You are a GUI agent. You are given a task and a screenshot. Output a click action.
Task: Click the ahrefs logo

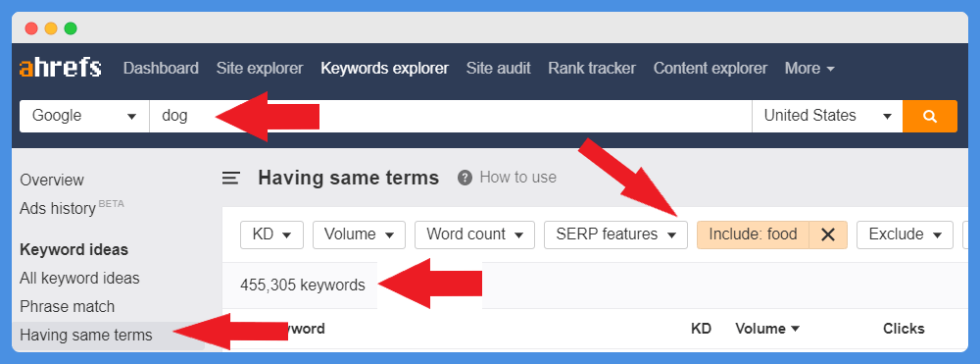tap(60, 68)
